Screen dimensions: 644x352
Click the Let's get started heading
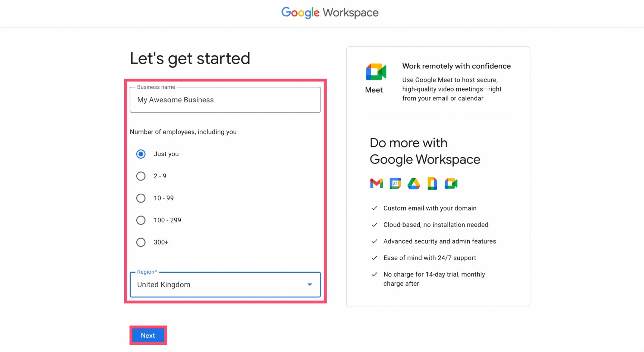[x=190, y=58]
